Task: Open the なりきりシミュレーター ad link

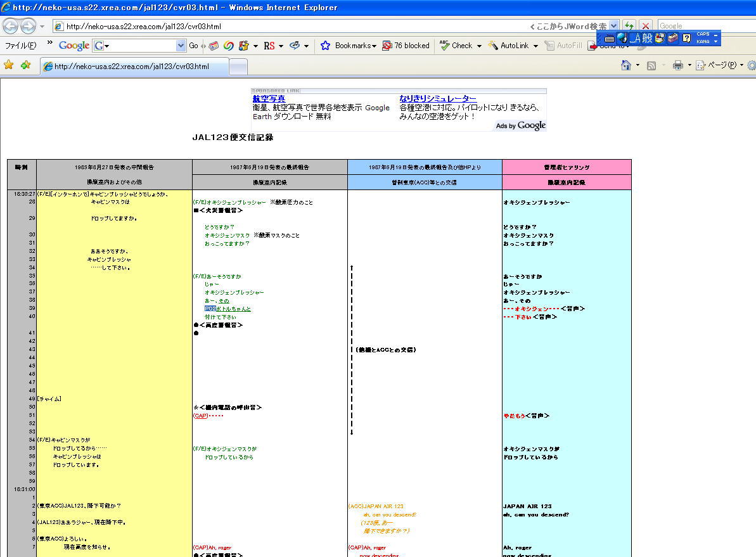Action: pyautogui.click(x=438, y=98)
